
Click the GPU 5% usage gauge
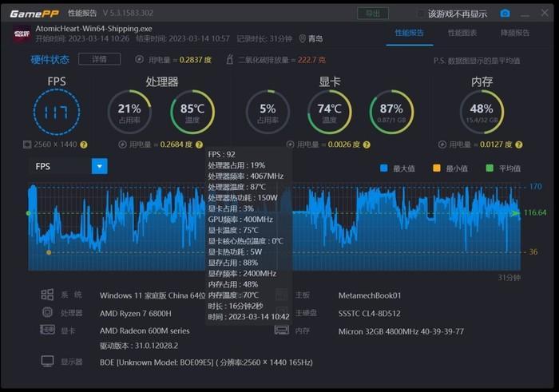click(268, 113)
